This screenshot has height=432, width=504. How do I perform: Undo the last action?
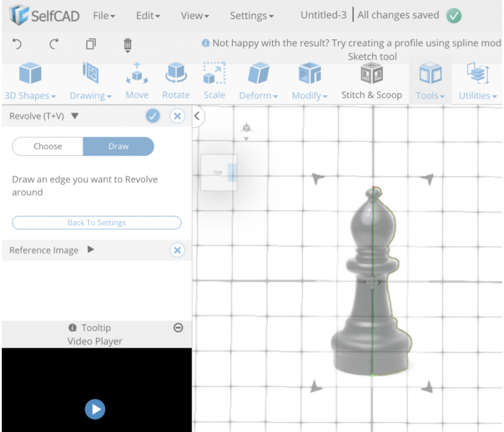click(17, 44)
